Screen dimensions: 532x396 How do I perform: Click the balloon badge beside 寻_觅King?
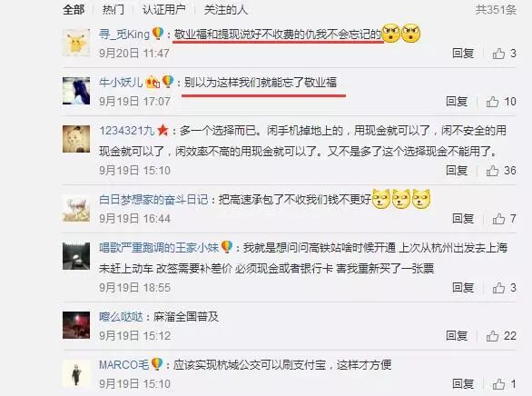(158, 34)
